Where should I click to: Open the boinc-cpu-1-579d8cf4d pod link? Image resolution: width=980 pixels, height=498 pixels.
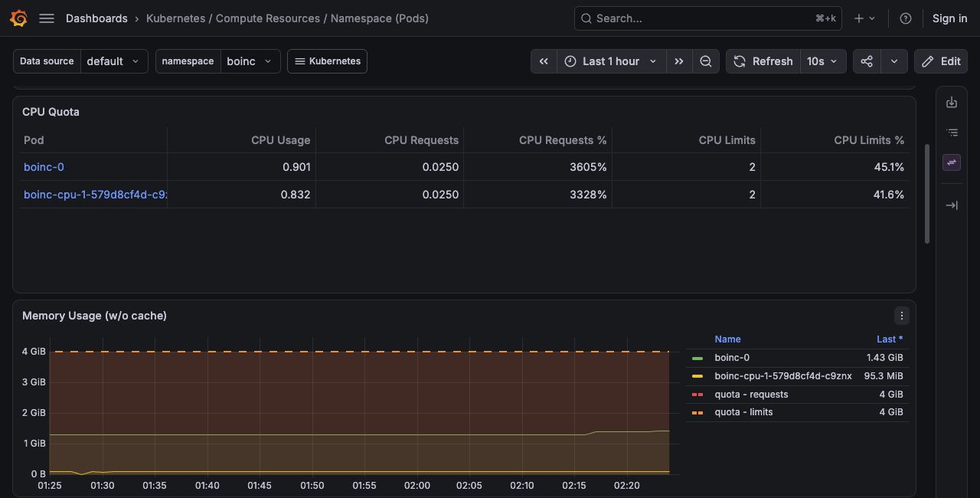pos(95,195)
